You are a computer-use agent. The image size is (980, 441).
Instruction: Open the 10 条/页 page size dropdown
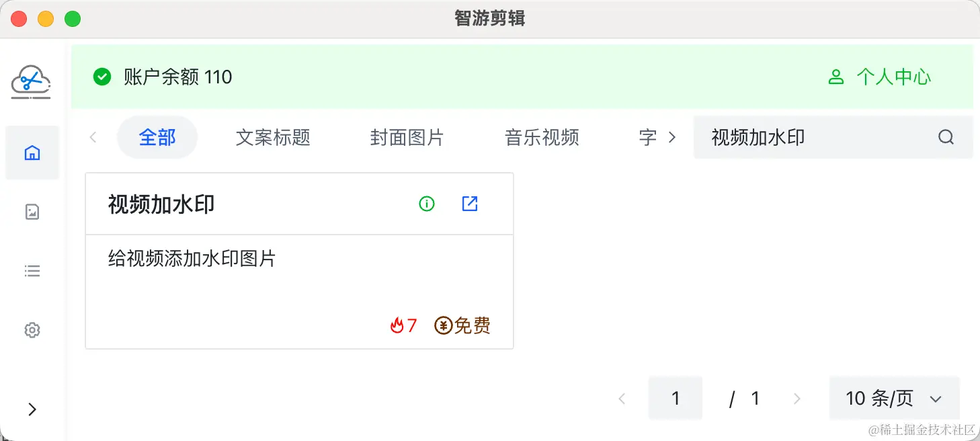(894, 399)
